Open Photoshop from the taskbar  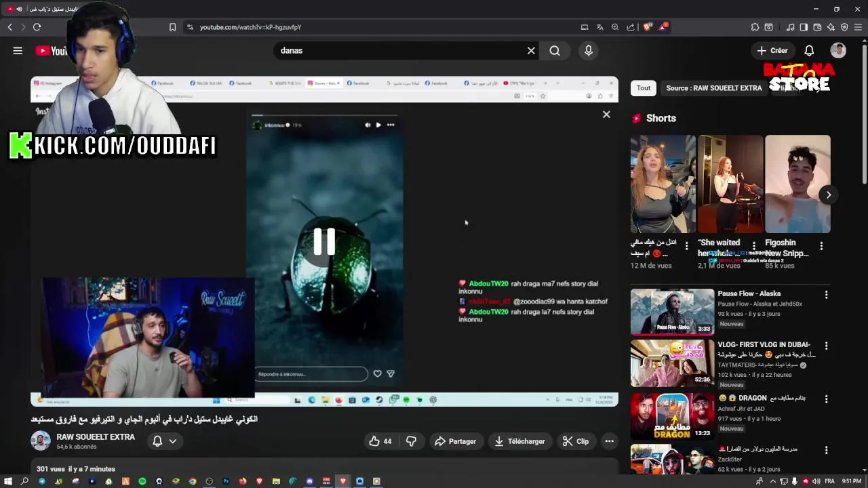pyautogui.click(x=226, y=481)
